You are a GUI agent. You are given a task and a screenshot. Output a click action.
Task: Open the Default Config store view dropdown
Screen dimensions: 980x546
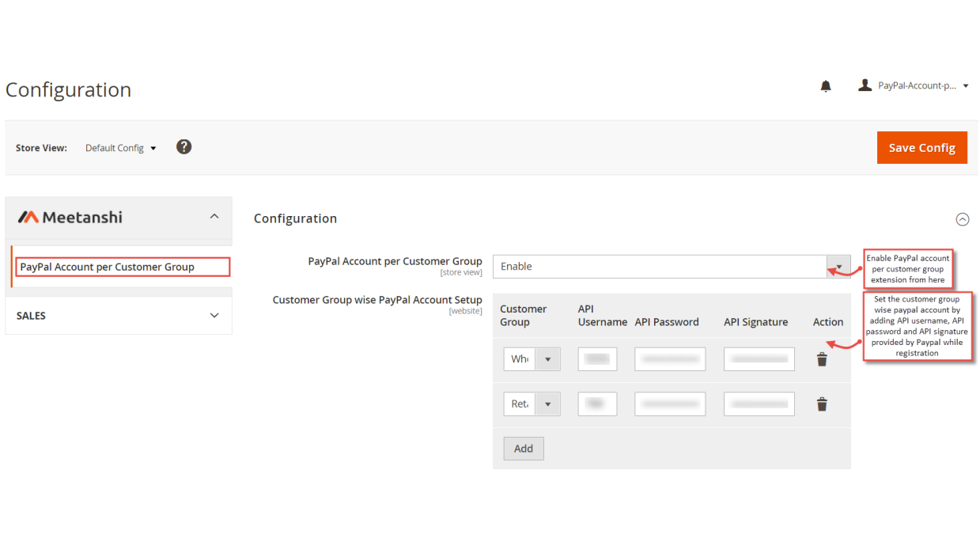121,148
